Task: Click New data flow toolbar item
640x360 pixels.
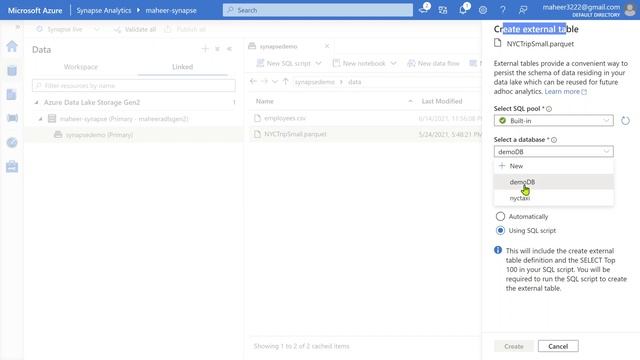Action: [x=433, y=63]
